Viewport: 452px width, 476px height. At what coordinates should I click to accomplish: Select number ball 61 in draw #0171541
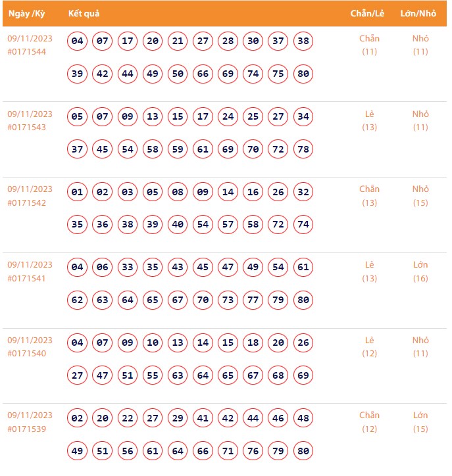tap(303, 268)
